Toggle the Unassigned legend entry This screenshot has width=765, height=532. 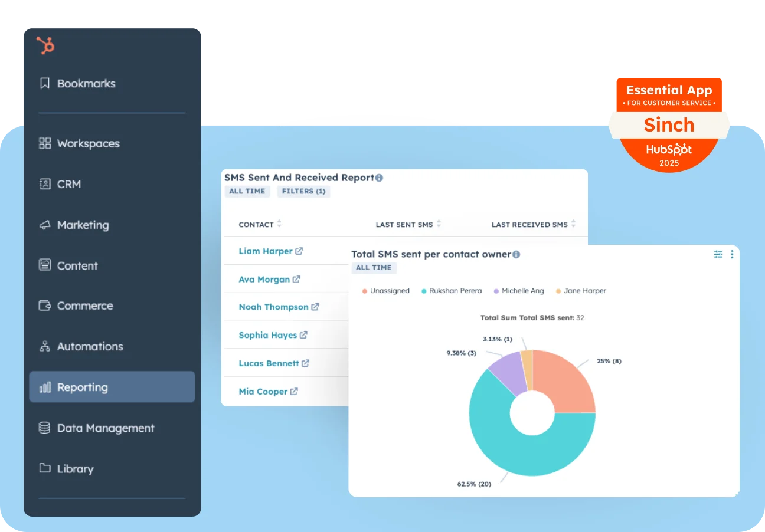385,290
